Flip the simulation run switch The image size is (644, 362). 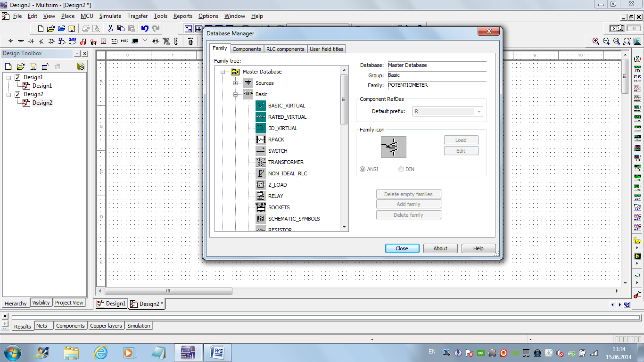[617, 29]
